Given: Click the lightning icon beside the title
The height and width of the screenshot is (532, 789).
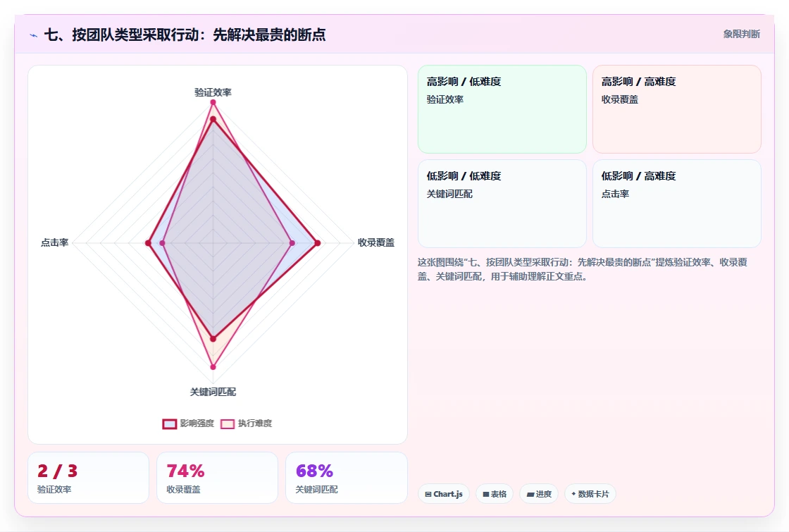Looking at the screenshot, I should tap(34, 35).
